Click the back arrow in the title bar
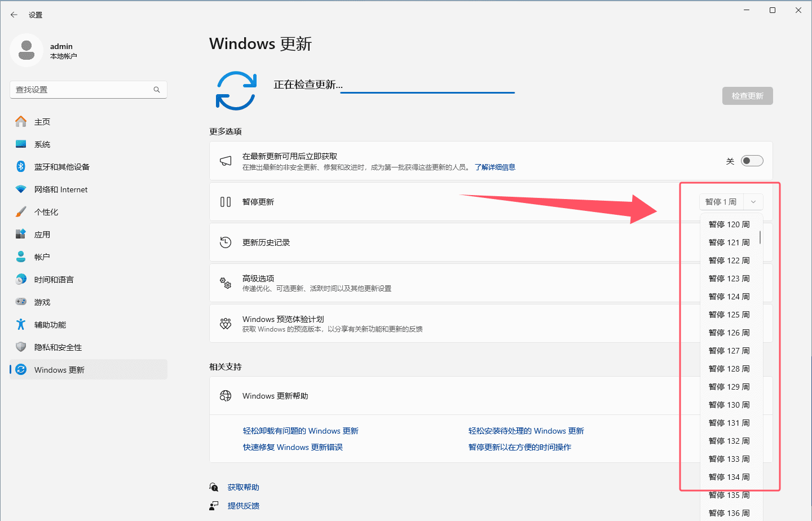This screenshot has height=521, width=812. (14, 15)
